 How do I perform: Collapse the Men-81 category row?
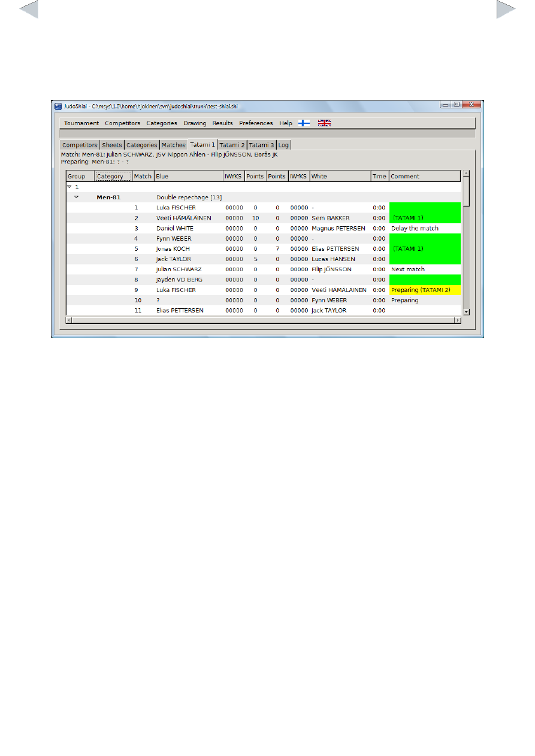[x=77, y=197]
